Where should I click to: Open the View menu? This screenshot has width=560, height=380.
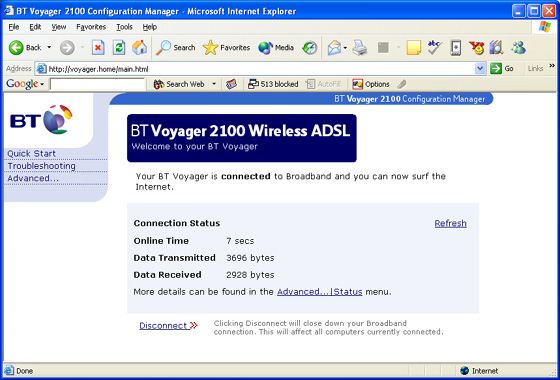59,27
